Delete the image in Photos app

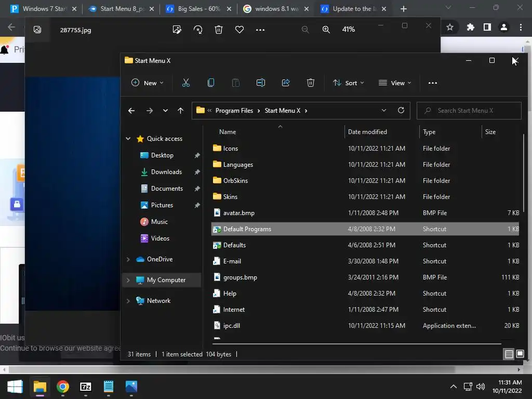pos(219,30)
